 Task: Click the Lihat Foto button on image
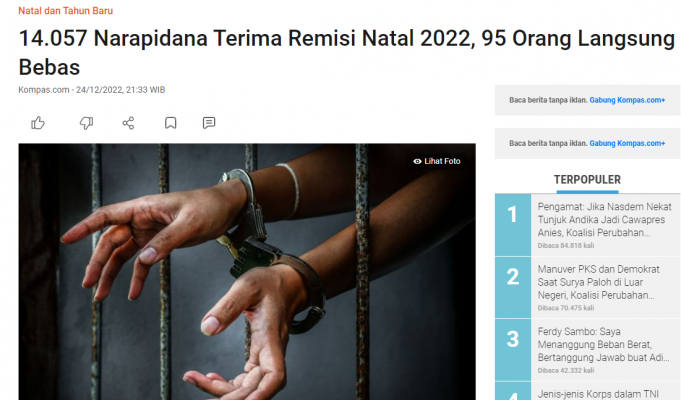tap(437, 161)
